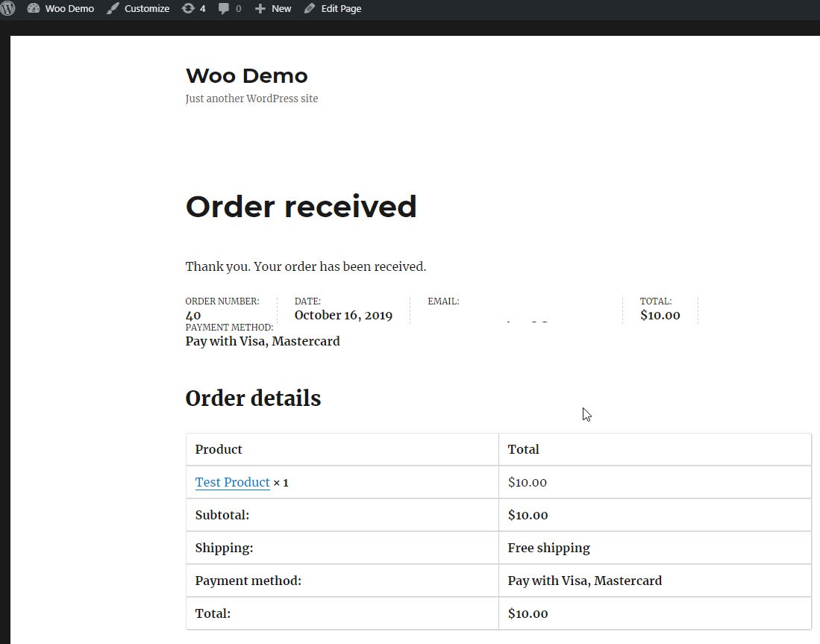
Task: Open the 0 comments admin item
Action: pyautogui.click(x=230, y=8)
